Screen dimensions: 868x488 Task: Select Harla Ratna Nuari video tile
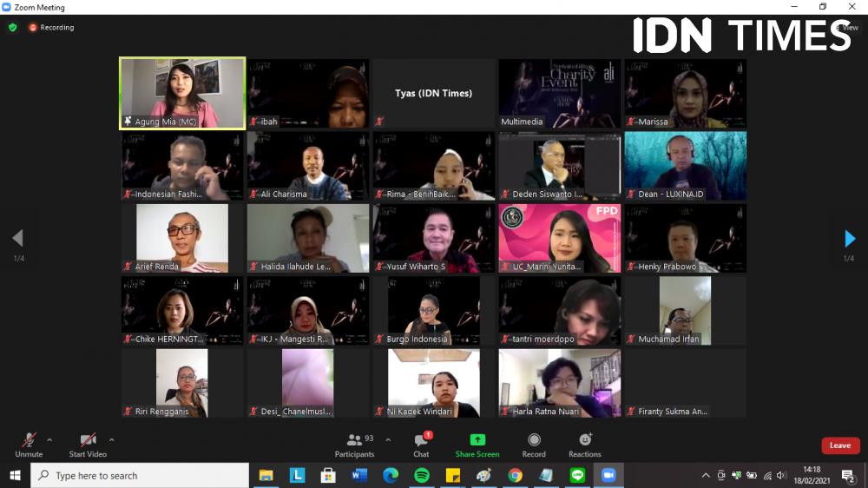[x=560, y=383]
